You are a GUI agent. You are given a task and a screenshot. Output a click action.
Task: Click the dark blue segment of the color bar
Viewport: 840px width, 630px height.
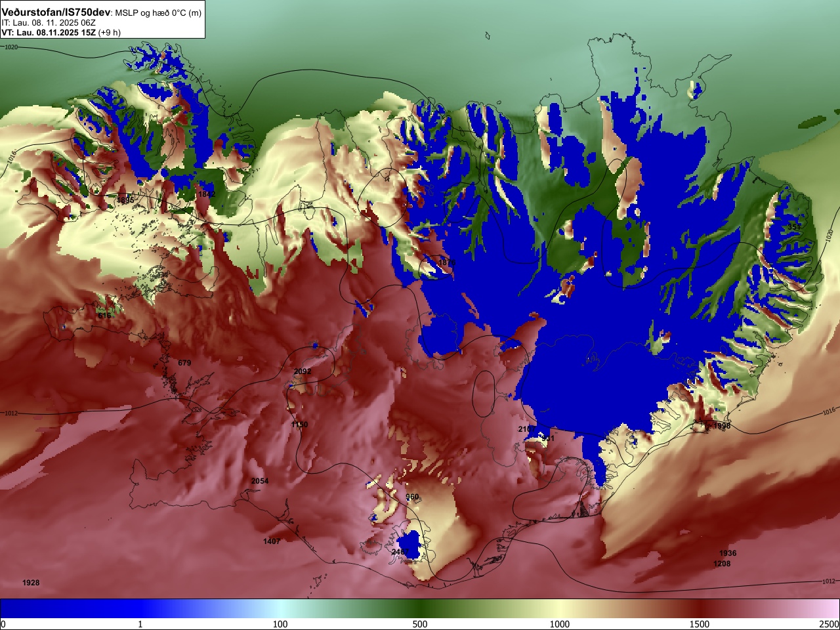70,608
